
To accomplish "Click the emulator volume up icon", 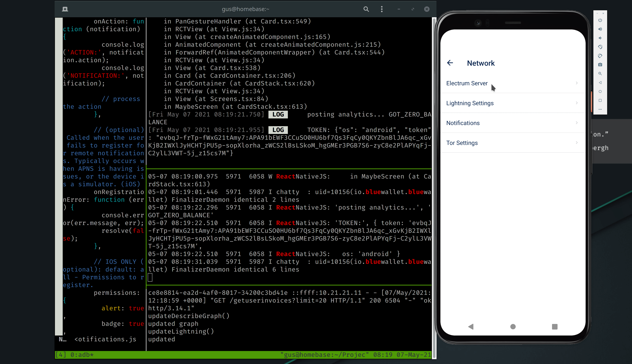I will point(600,29).
